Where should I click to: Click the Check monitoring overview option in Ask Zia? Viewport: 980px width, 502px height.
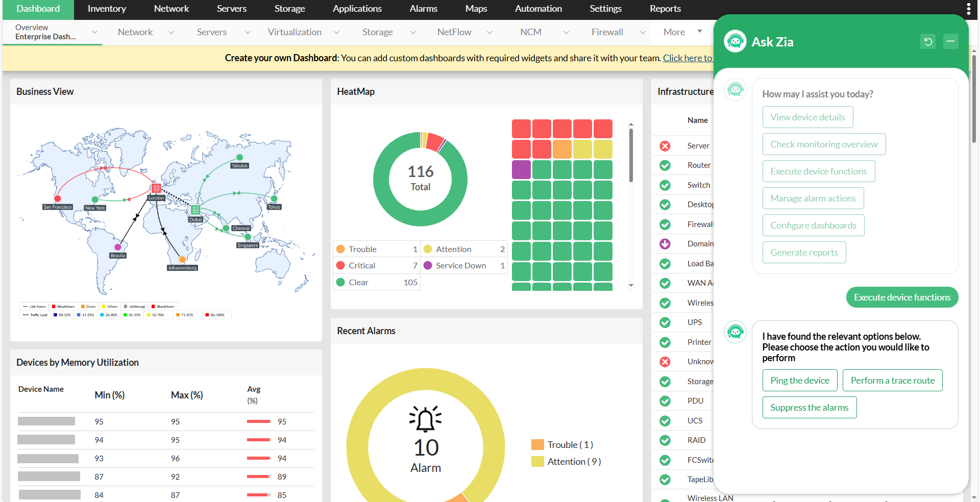tap(824, 144)
